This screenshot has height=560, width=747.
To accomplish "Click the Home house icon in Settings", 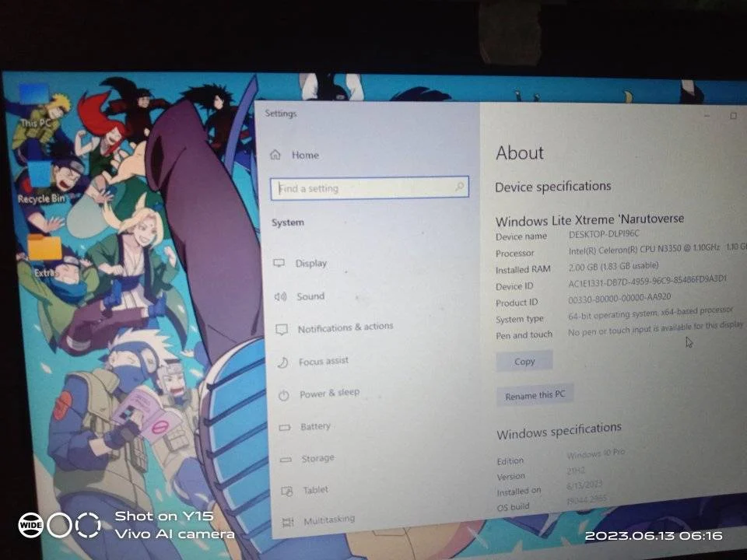I will [x=275, y=155].
